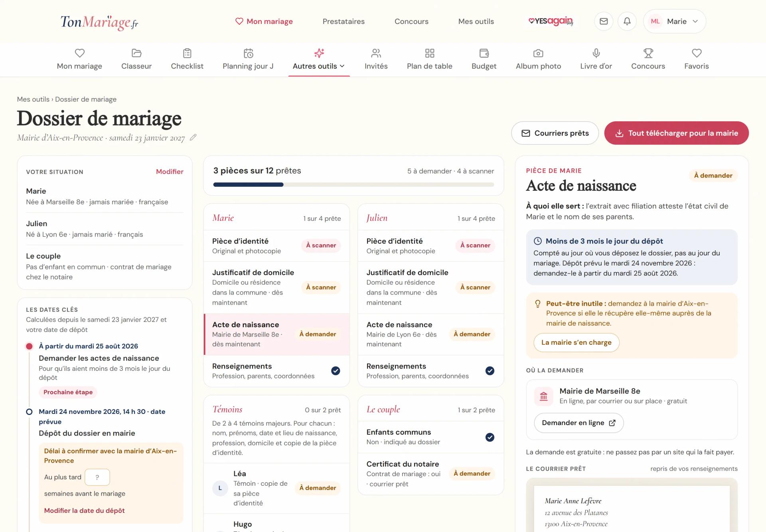Click the pencil edit icon beside the wedding date
Screen dimensions: 766x532
[193, 137]
